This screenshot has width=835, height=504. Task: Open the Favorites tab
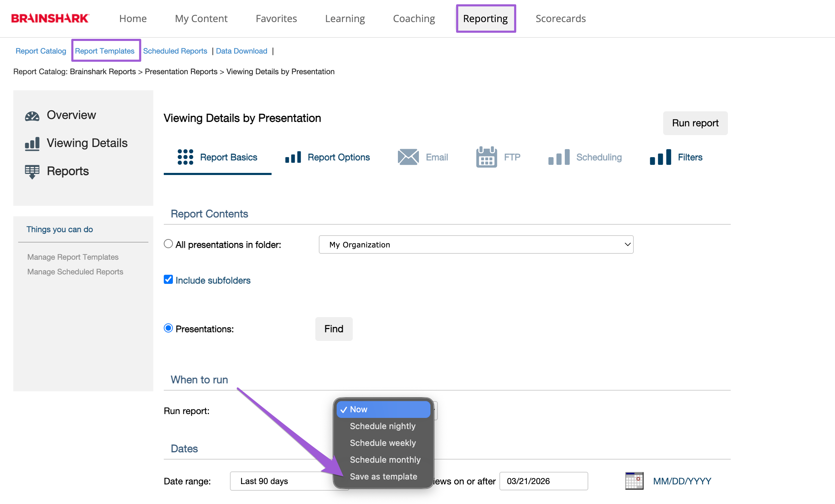(276, 19)
